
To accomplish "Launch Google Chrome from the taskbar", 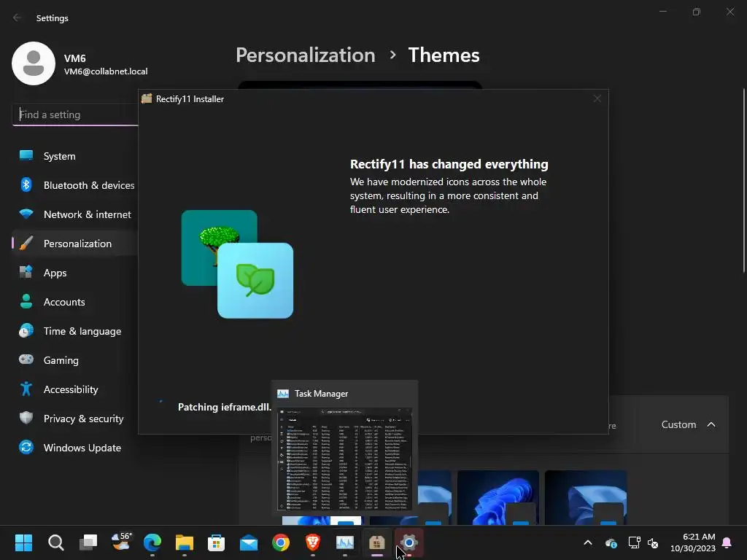I will pos(281,542).
